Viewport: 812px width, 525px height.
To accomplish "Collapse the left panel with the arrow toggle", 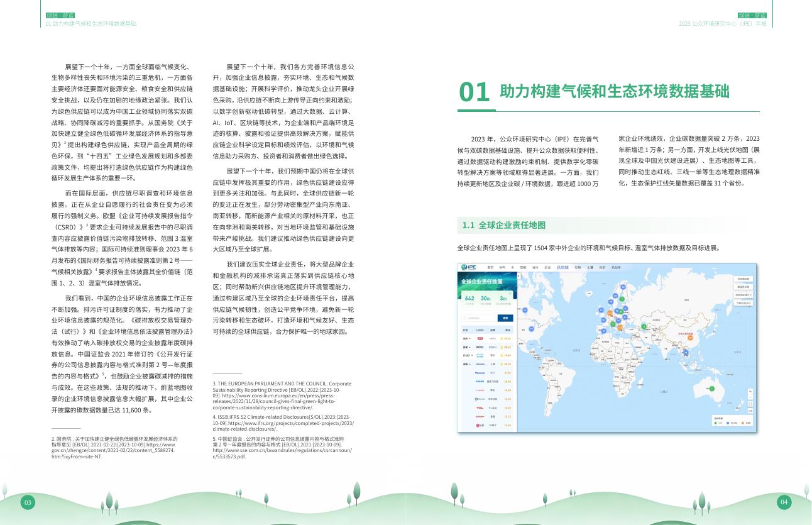I will tap(519, 276).
